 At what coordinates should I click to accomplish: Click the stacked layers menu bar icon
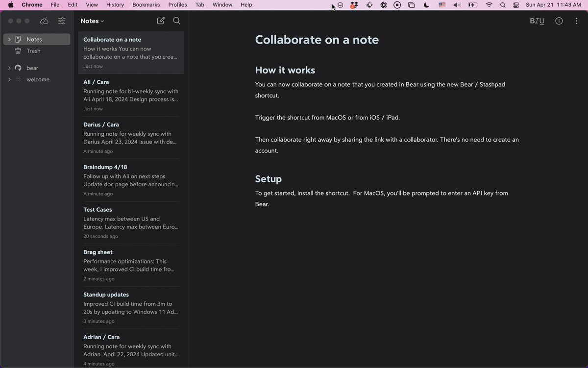(341, 5)
